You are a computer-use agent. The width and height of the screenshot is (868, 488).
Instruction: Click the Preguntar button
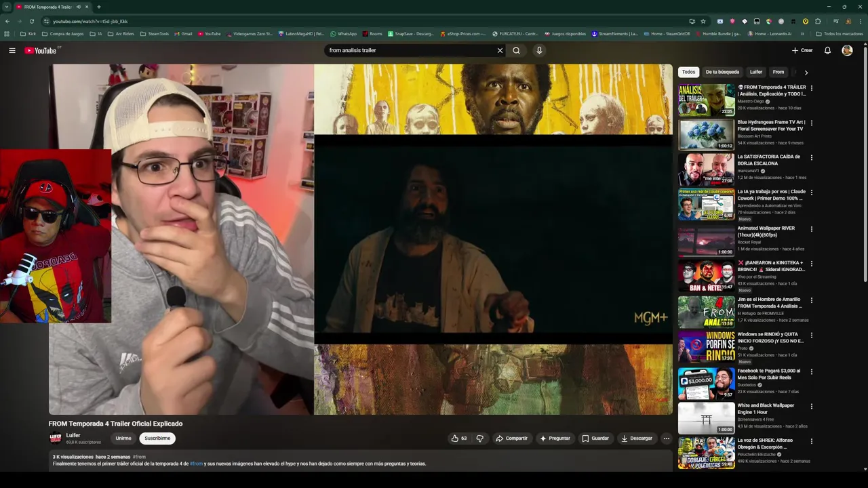pyautogui.click(x=555, y=439)
